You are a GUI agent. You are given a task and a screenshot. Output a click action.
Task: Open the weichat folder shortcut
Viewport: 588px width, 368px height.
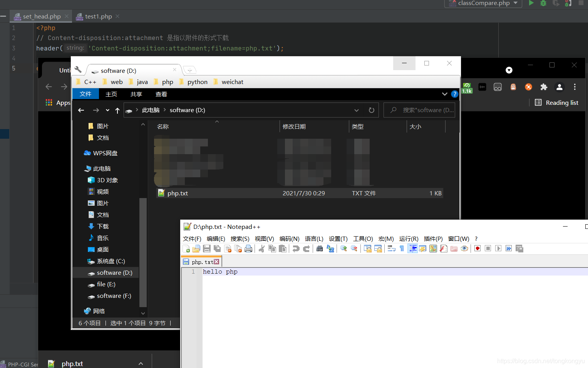click(x=228, y=82)
